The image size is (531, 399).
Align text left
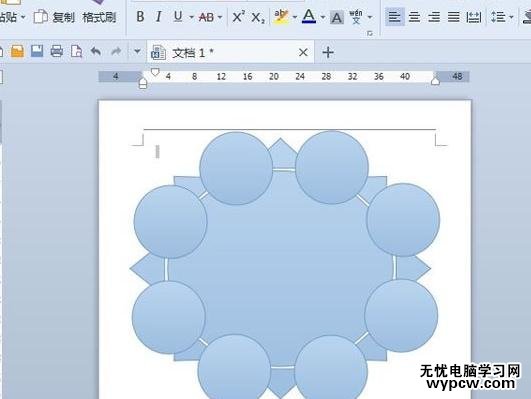click(395, 17)
